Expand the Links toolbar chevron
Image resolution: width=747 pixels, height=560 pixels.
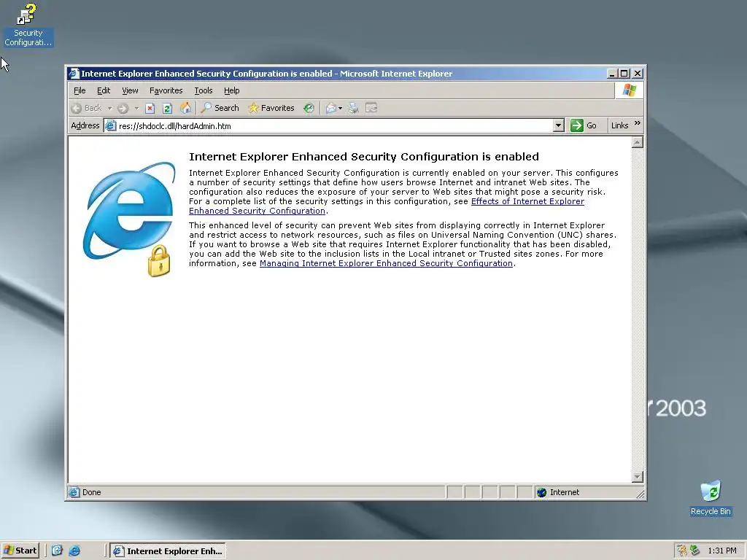point(638,123)
